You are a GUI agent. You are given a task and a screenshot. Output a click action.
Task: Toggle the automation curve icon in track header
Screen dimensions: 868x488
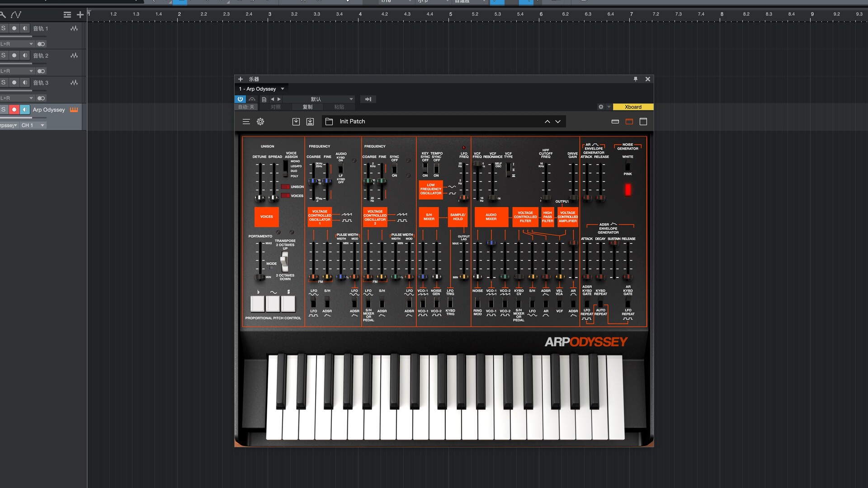coord(16,15)
